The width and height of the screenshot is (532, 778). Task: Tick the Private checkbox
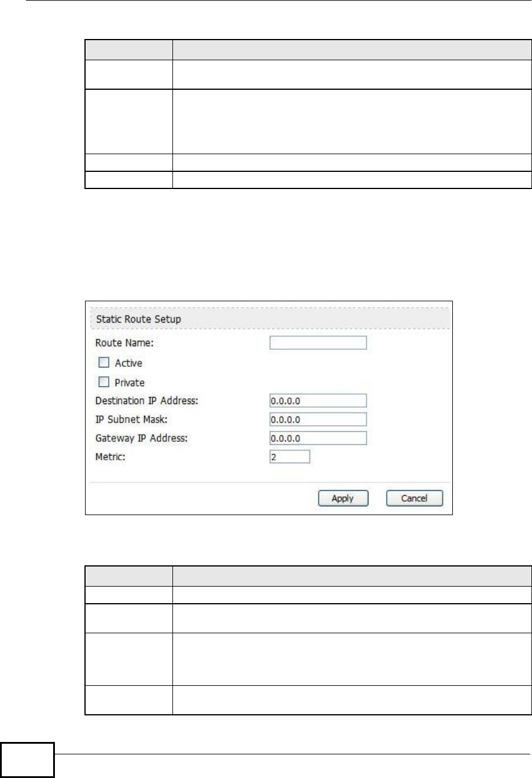point(105,382)
